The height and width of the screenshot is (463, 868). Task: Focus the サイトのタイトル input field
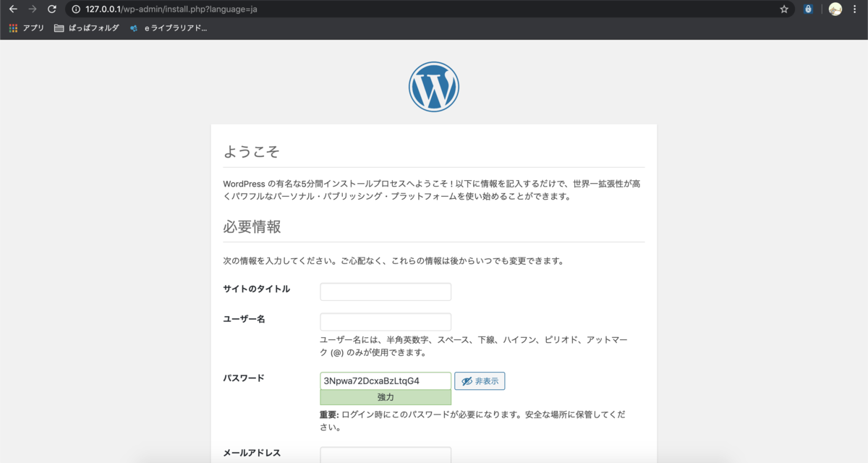click(386, 292)
